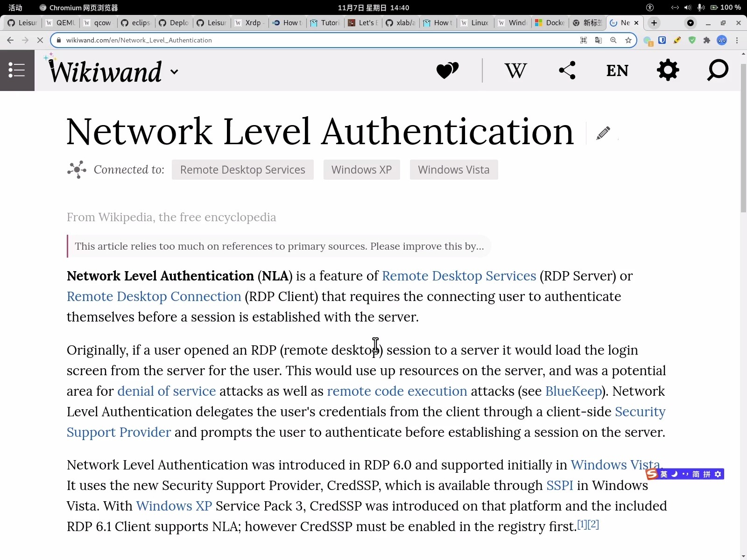Switch to the Let's E tab
The height and width of the screenshot is (560, 747).
(363, 22)
